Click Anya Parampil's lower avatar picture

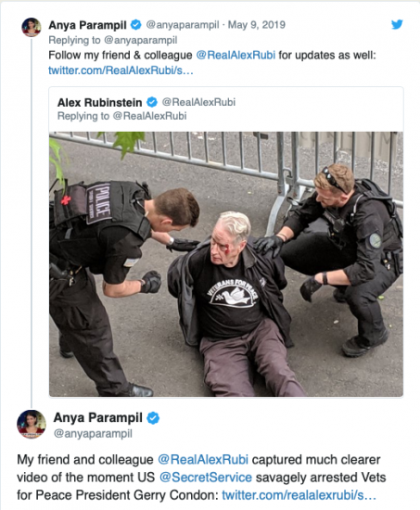pyautogui.click(x=32, y=424)
